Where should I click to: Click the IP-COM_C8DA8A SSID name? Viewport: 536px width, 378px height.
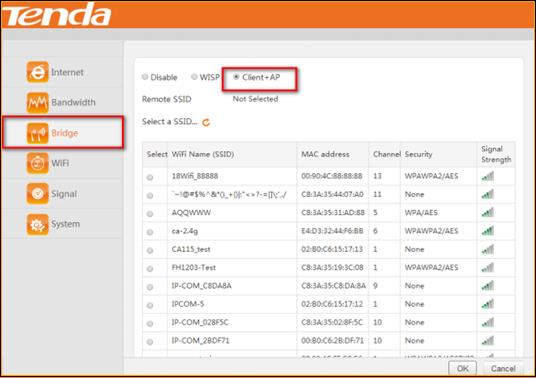pyautogui.click(x=201, y=286)
